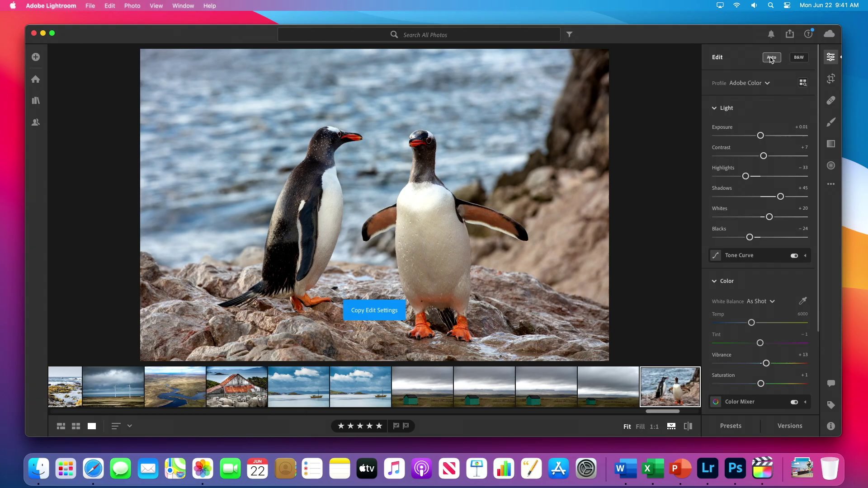Open the White Balance As Shot dropdown
This screenshot has height=488, width=868.
[x=761, y=301]
